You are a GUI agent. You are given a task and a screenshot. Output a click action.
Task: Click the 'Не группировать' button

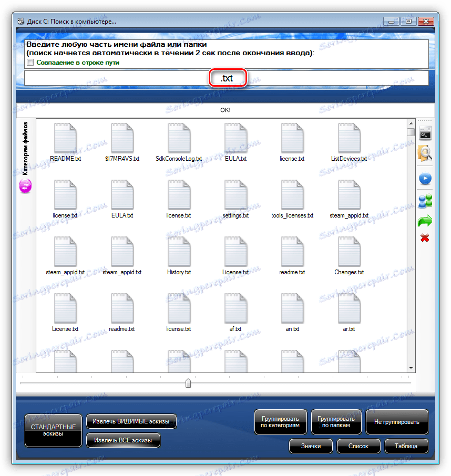click(x=397, y=422)
